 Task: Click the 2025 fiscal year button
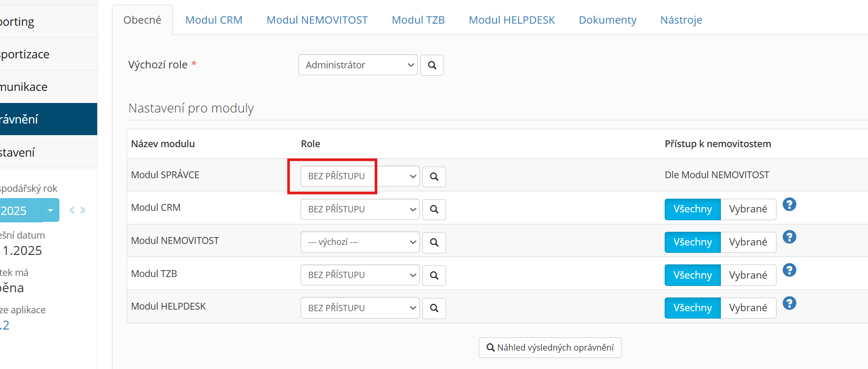tap(21, 210)
